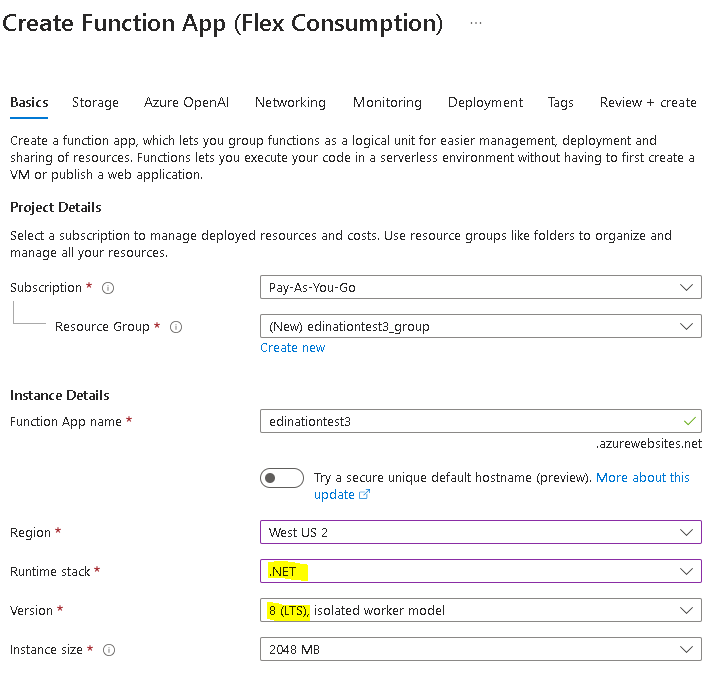Switch to the Tags tab

click(560, 103)
